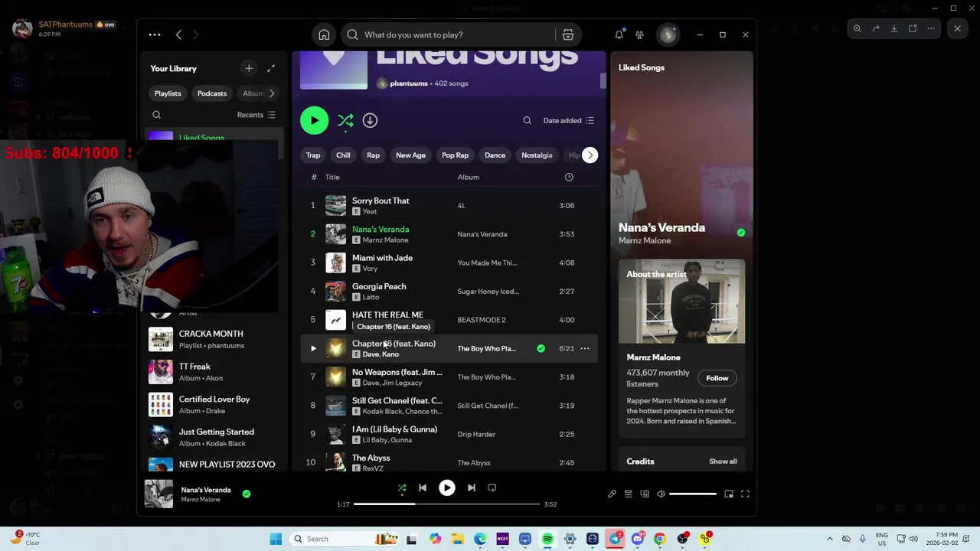Open the Browse icon in search bar

point(568,34)
